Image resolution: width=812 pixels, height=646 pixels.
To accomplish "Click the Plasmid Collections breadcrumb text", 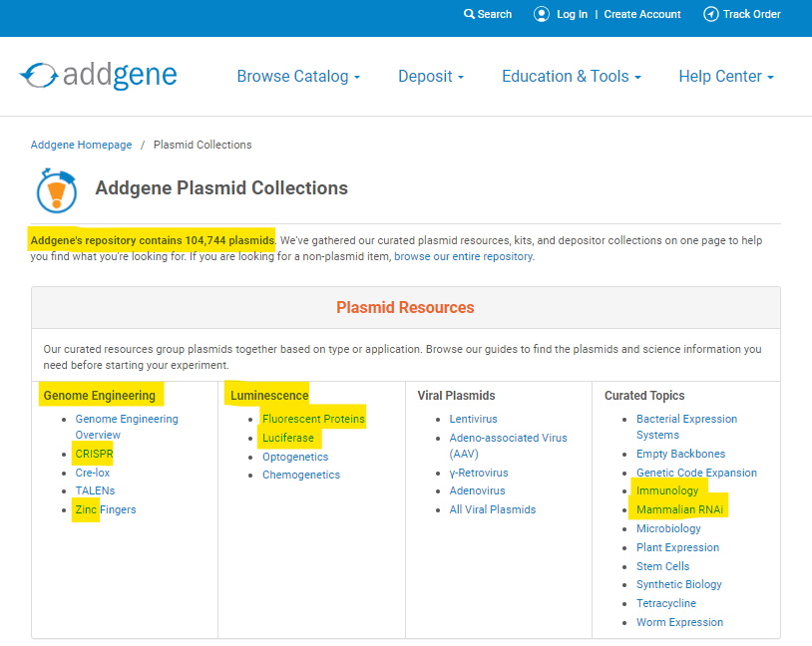I will click(203, 145).
